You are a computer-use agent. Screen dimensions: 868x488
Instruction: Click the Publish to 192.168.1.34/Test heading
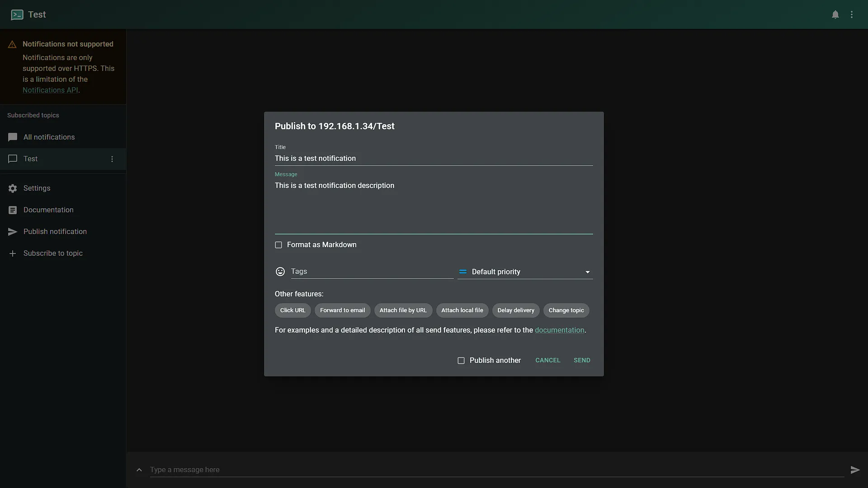(x=335, y=127)
